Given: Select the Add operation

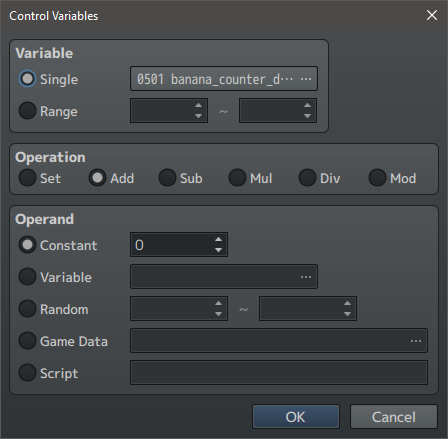Looking at the screenshot, I should coord(97,177).
